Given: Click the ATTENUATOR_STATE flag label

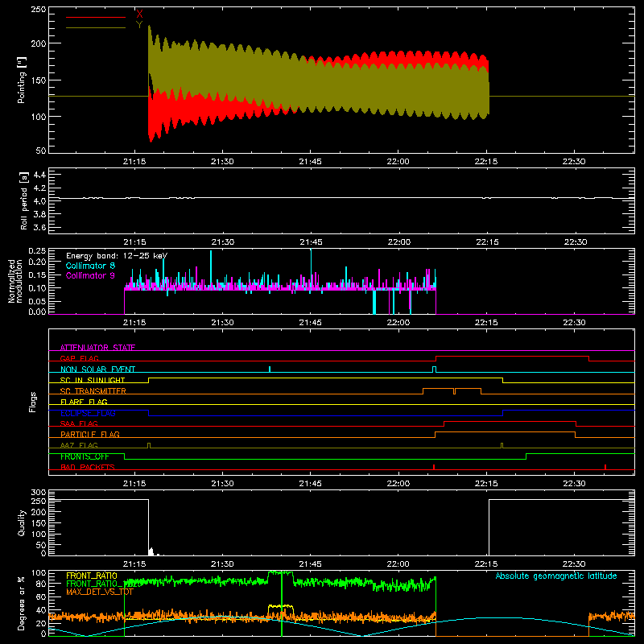Looking at the screenshot, I should [97, 348].
